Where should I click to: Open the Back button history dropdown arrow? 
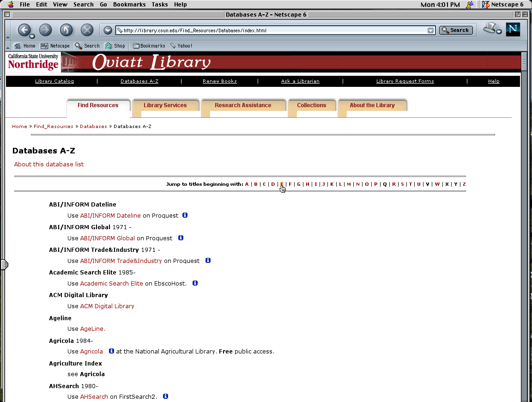tap(32, 37)
